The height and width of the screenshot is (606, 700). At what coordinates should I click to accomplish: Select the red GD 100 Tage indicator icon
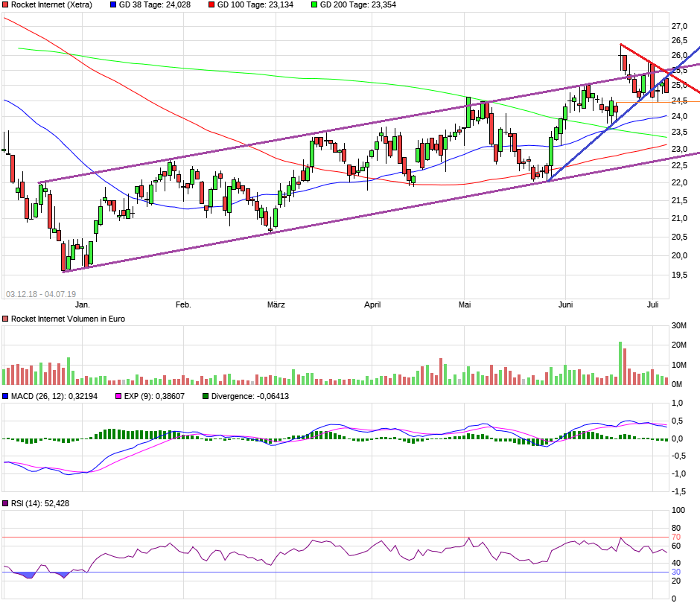(211, 5)
